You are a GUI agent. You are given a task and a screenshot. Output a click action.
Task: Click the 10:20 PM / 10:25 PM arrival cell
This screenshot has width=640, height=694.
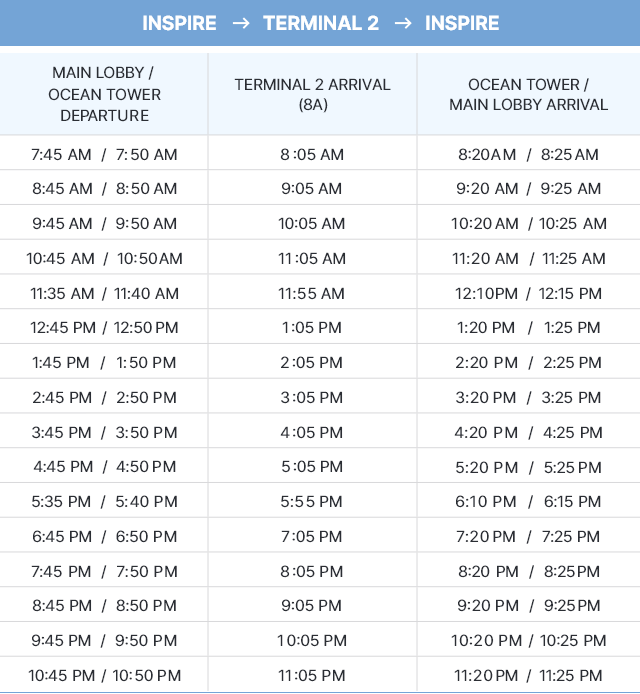[528, 641]
